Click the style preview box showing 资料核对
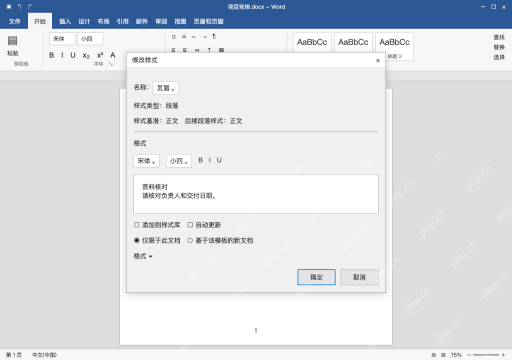Image resolution: width=512 pixels, height=360 pixels. (x=256, y=194)
